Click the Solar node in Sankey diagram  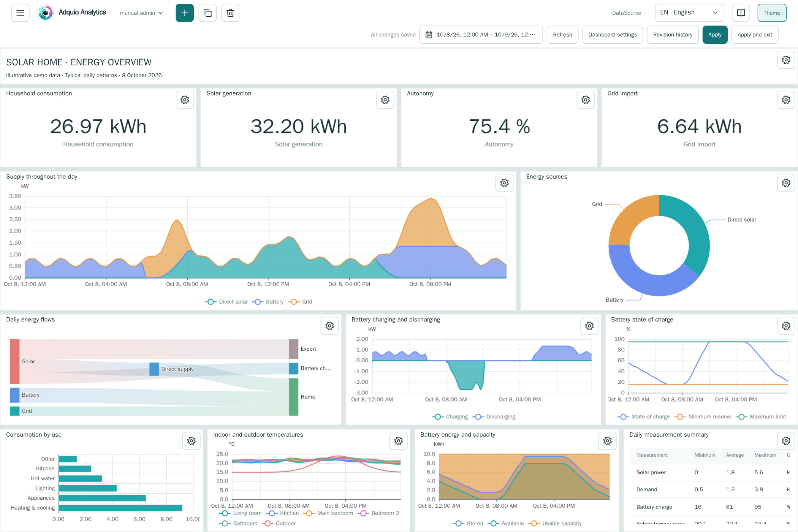[15, 361]
